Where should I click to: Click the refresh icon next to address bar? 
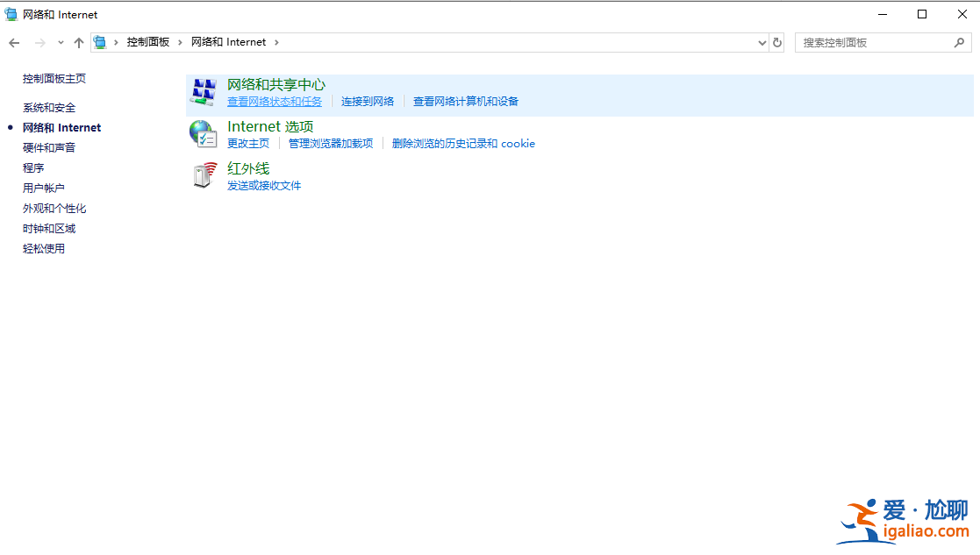point(777,41)
